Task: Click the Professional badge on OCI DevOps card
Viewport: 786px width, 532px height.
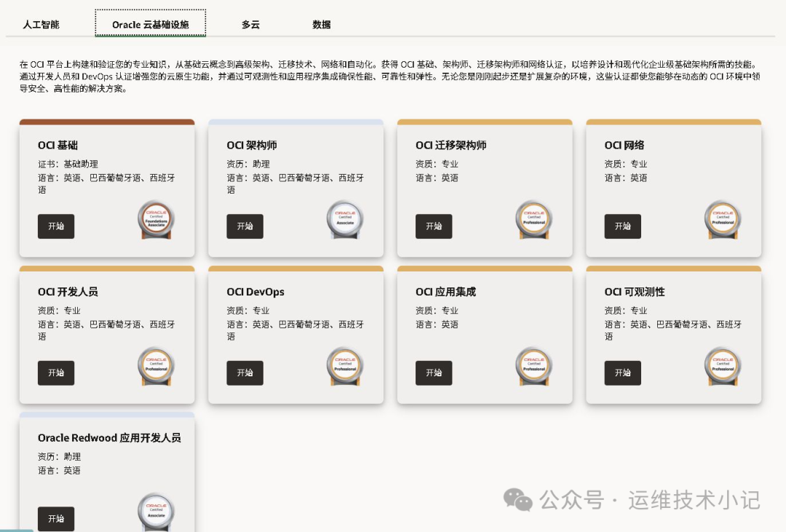Action: pyautogui.click(x=346, y=366)
